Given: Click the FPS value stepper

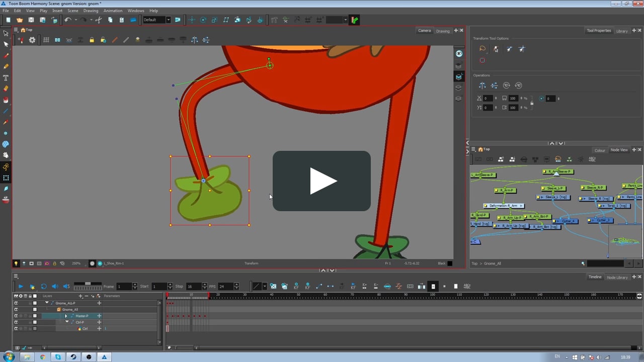Looking at the screenshot, I should click(236, 287).
